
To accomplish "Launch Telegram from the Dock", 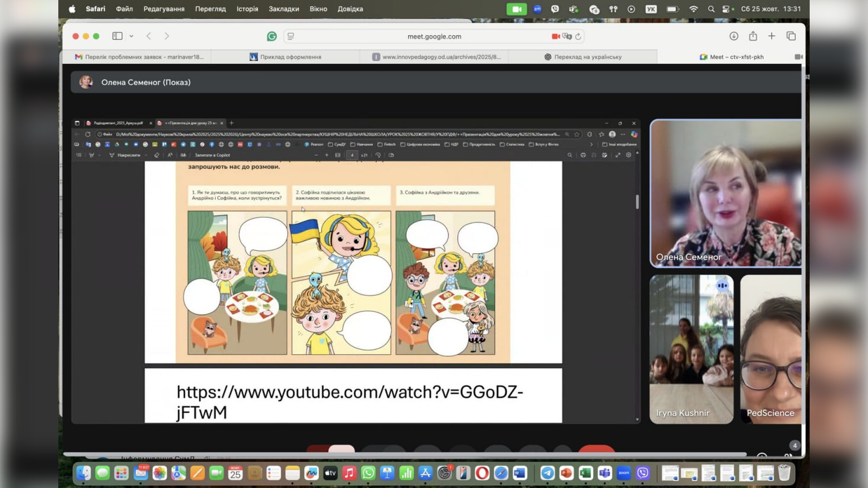I will point(547,473).
